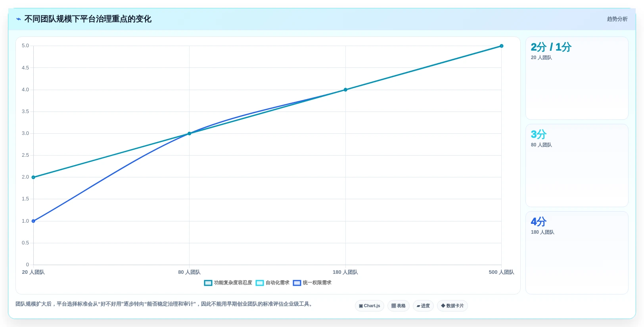Click the x-axis label 20 人团队

[33, 272]
